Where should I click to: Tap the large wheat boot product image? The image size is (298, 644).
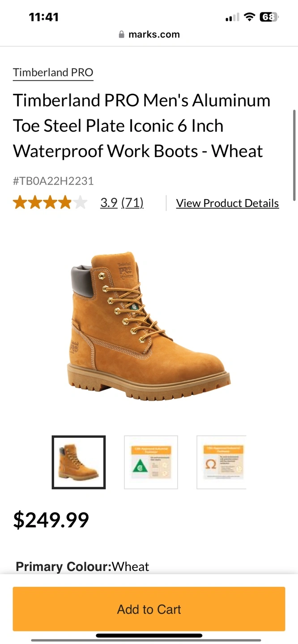point(149,326)
